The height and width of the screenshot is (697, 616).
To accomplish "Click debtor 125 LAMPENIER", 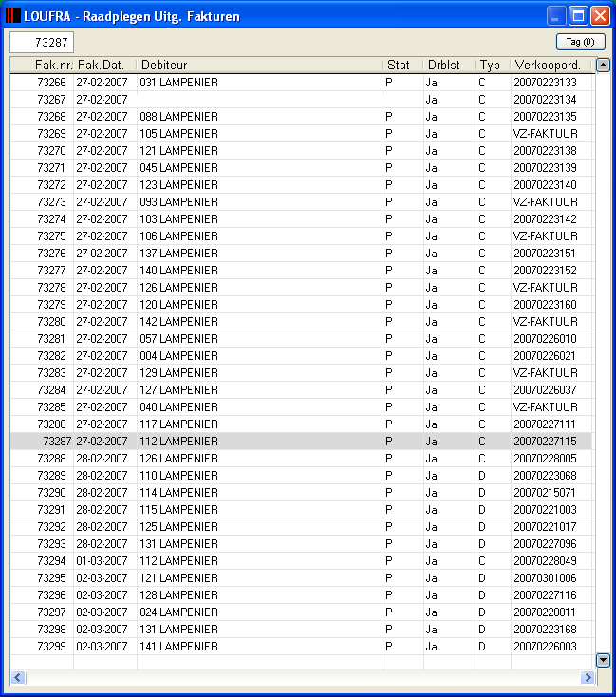I will 178,527.
